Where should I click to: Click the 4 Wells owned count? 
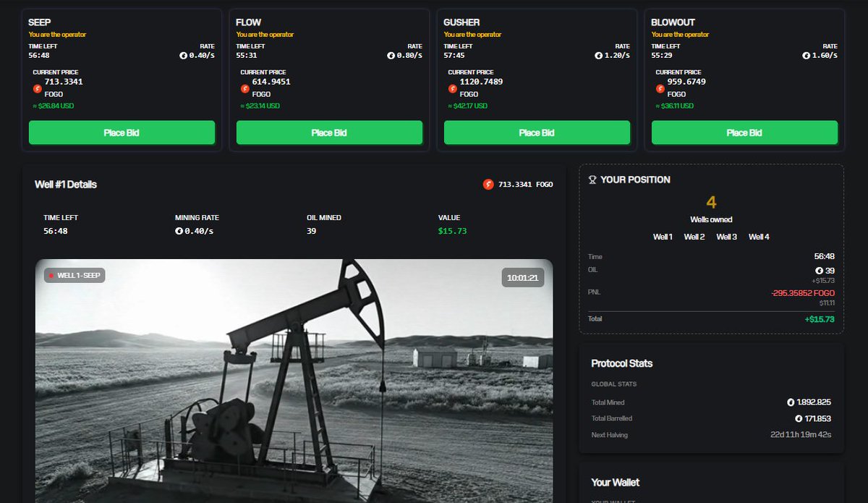(711, 203)
